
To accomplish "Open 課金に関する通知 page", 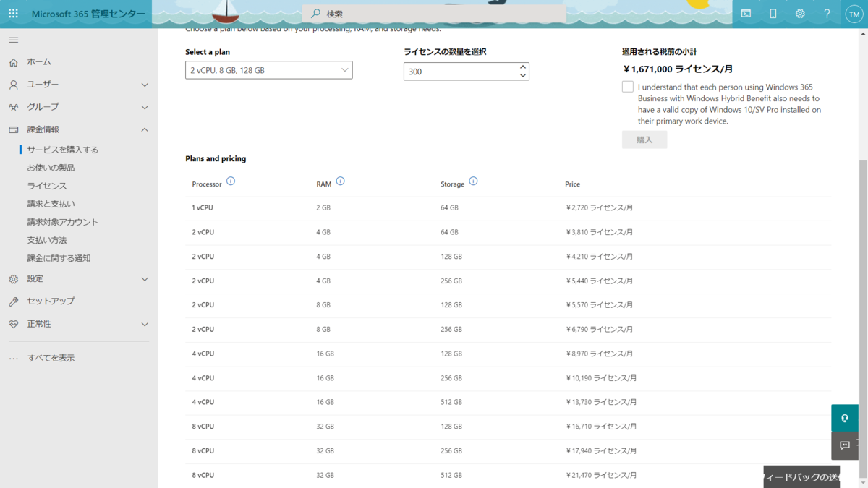I will [59, 258].
